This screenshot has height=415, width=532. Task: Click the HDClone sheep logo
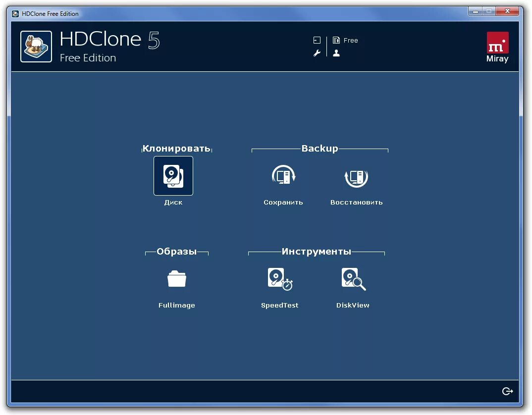click(36, 47)
